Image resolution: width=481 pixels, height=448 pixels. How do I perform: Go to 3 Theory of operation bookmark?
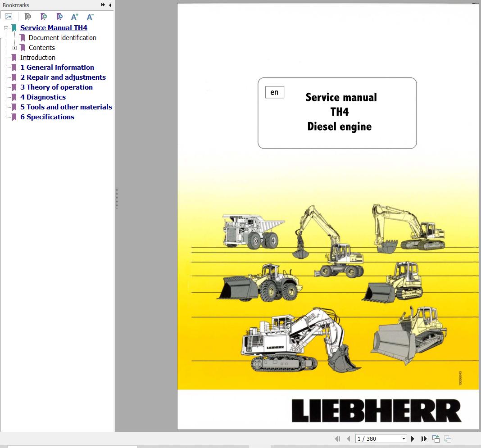[x=56, y=87]
